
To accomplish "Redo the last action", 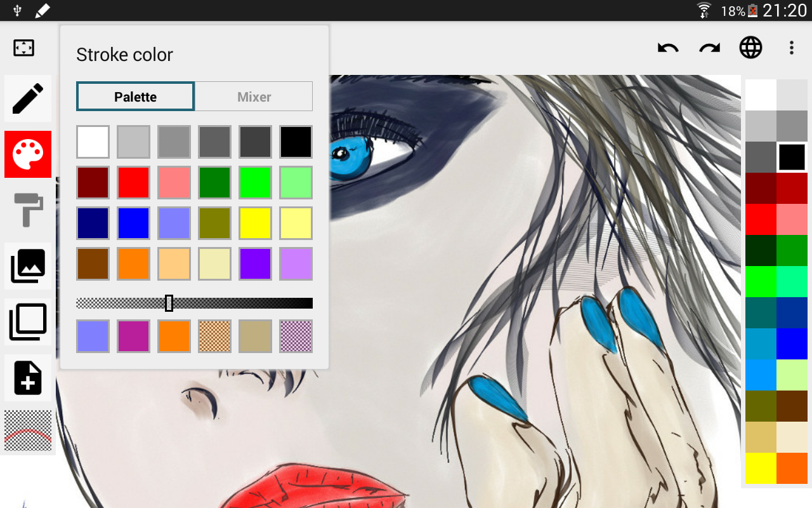I will pyautogui.click(x=709, y=47).
